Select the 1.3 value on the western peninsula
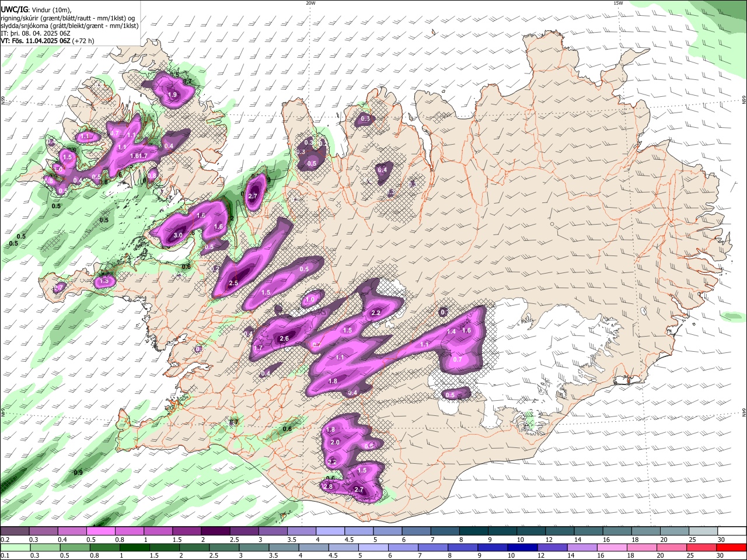 104,281
